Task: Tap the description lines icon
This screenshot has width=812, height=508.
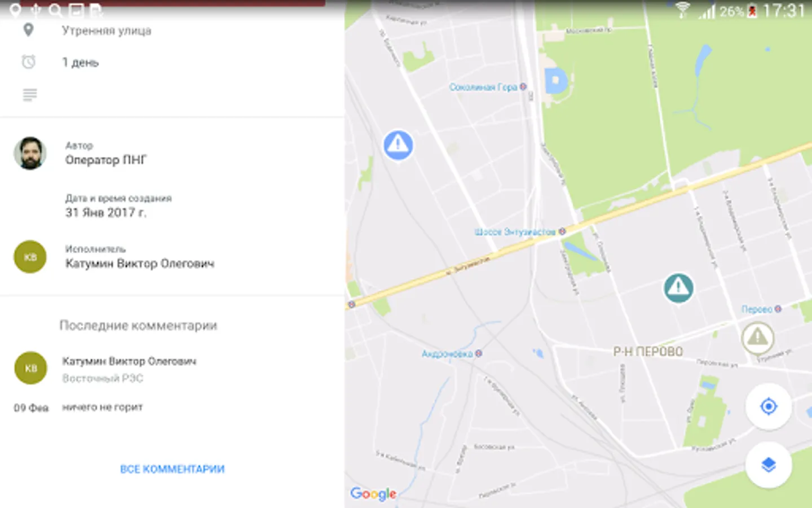Action: click(30, 94)
